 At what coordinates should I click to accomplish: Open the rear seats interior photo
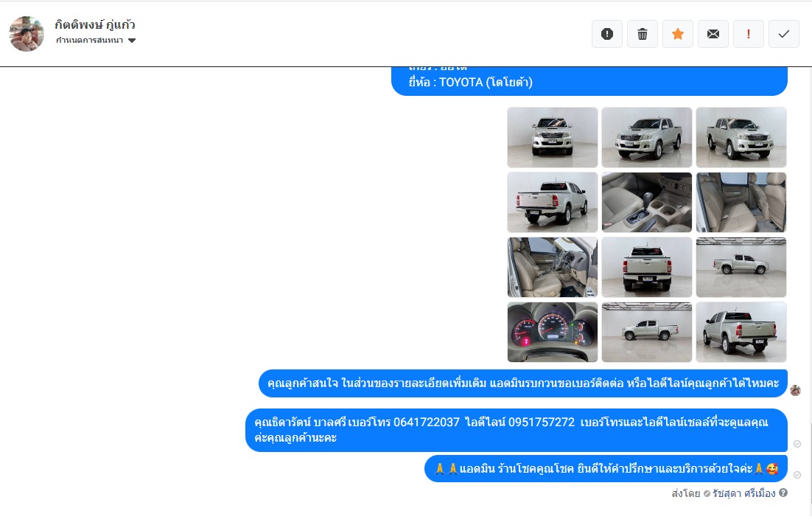click(x=741, y=202)
